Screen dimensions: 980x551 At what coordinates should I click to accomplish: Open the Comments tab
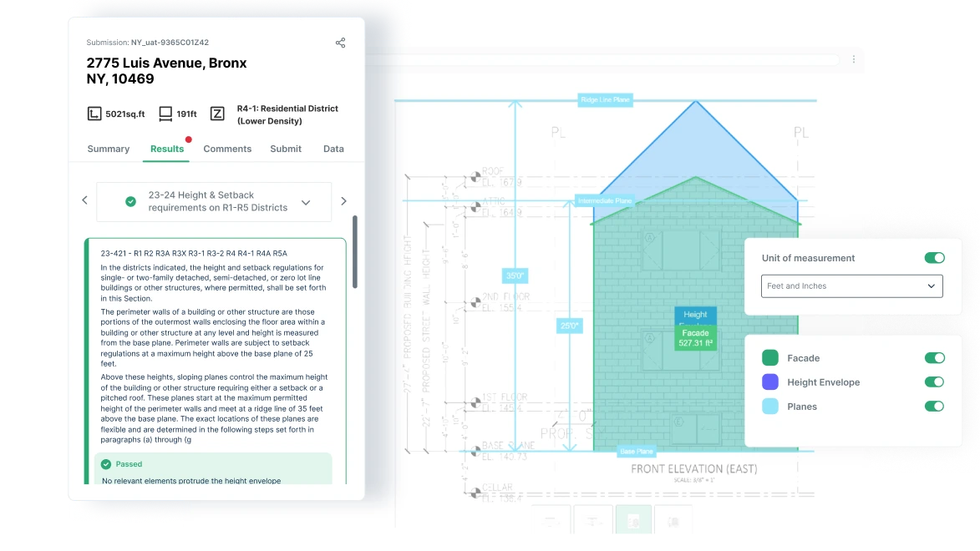[227, 149]
